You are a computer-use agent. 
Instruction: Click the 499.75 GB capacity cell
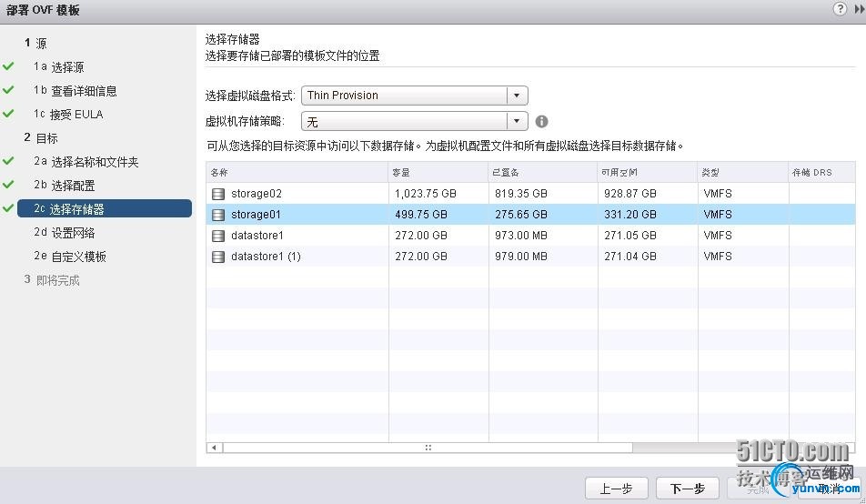(421, 215)
